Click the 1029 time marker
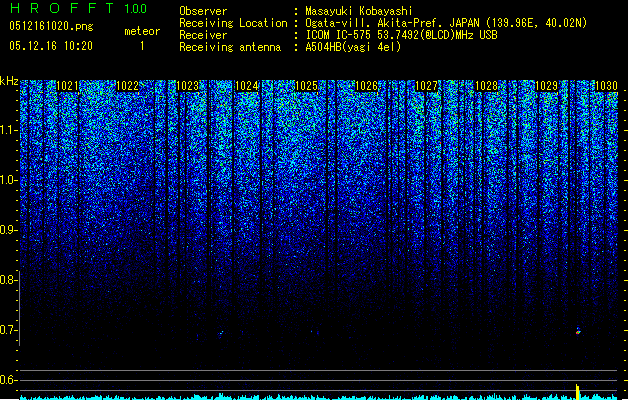The height and width of the screenshot is (400, 629). tap(546, 86)
